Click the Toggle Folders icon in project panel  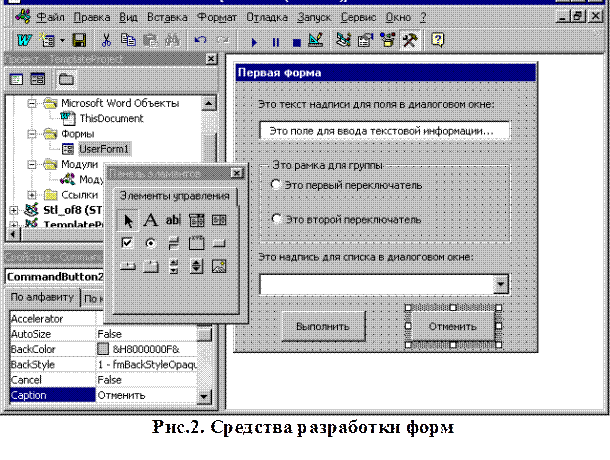coord(66,79)
